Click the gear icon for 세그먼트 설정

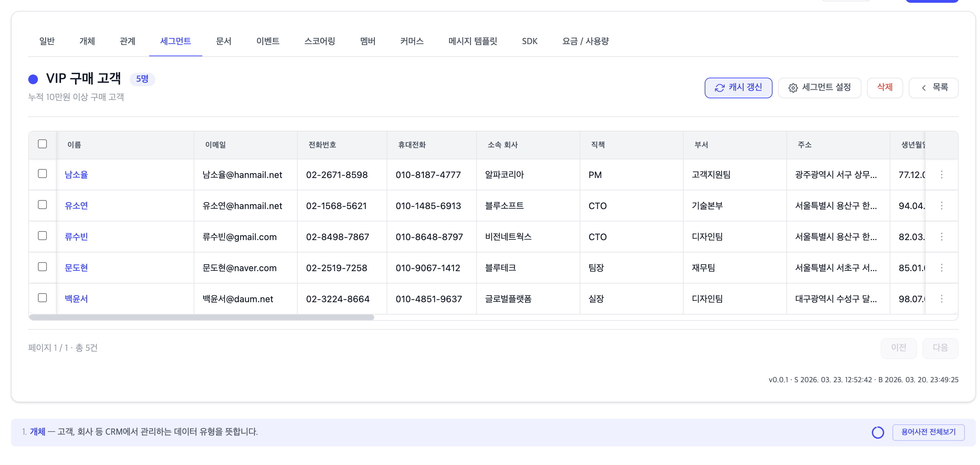[x=793, y=88]
